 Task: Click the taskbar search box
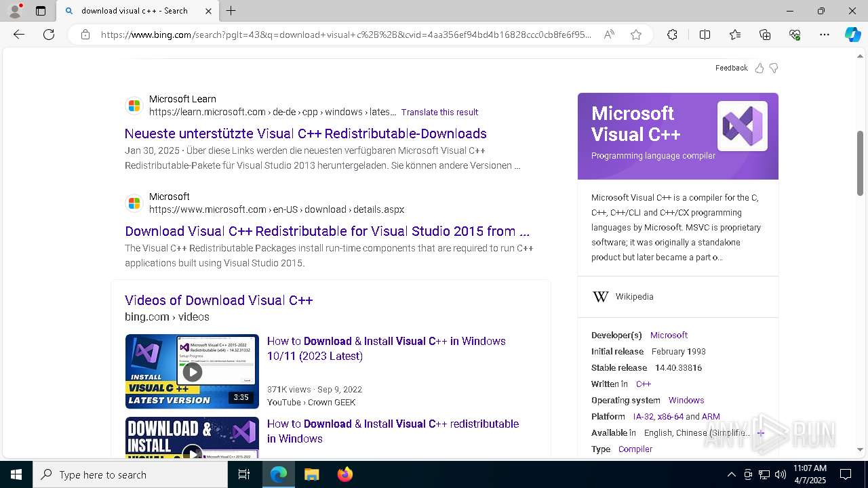click(130, 474)
